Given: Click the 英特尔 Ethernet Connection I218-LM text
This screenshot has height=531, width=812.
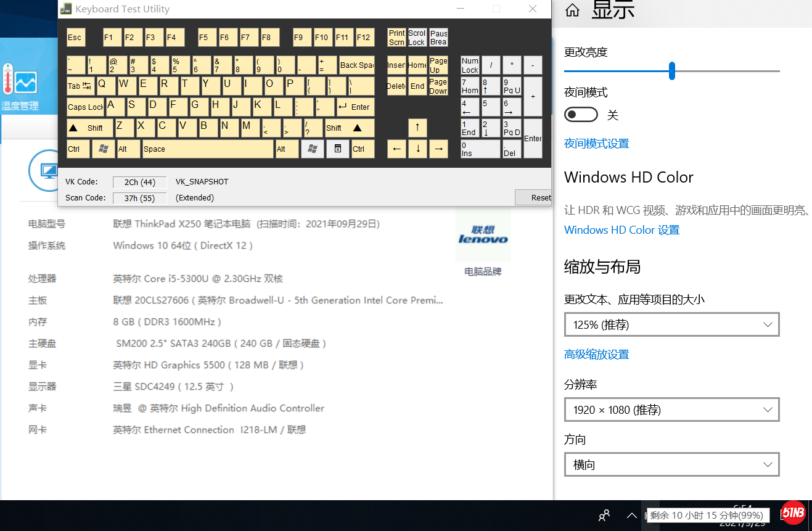Looking at the screenshot, I should 210,430.
